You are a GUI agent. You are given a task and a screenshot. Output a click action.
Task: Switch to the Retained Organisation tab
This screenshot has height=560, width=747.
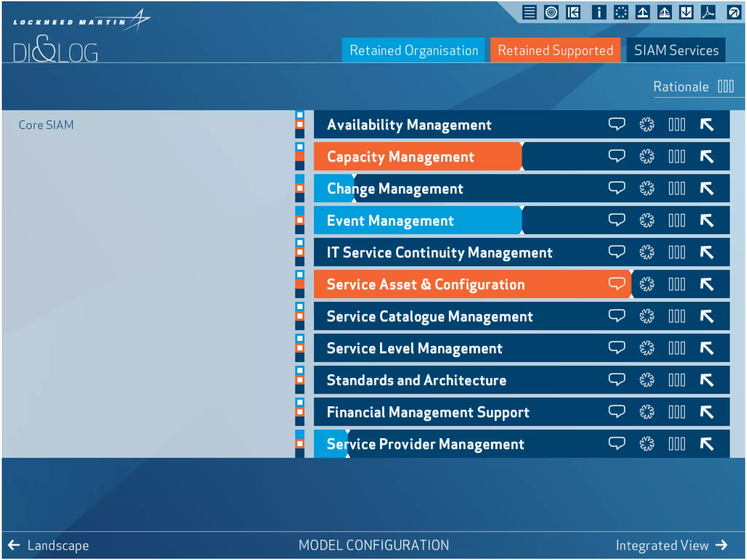click(x=413, y=50)
